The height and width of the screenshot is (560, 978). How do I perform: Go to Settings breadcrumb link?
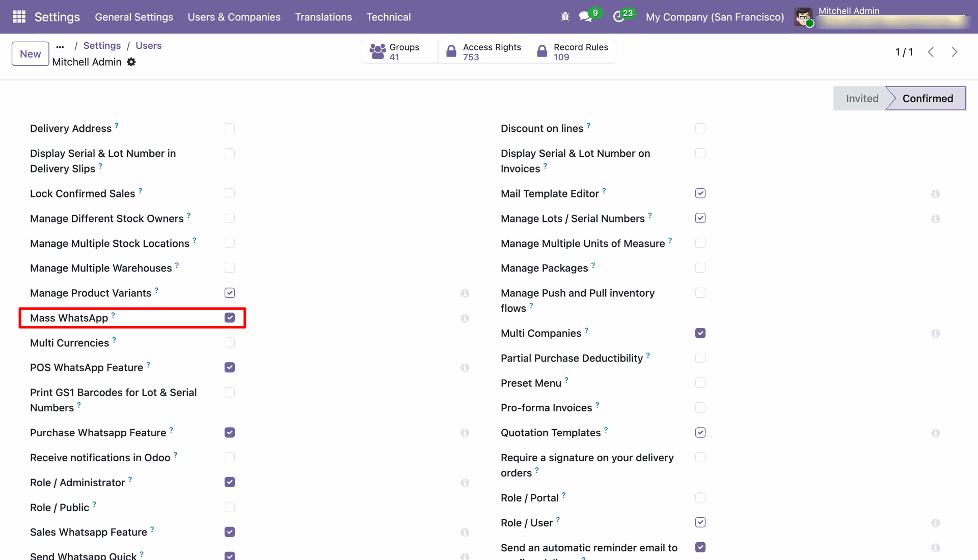pyautogui.click(x=102, y=45)
